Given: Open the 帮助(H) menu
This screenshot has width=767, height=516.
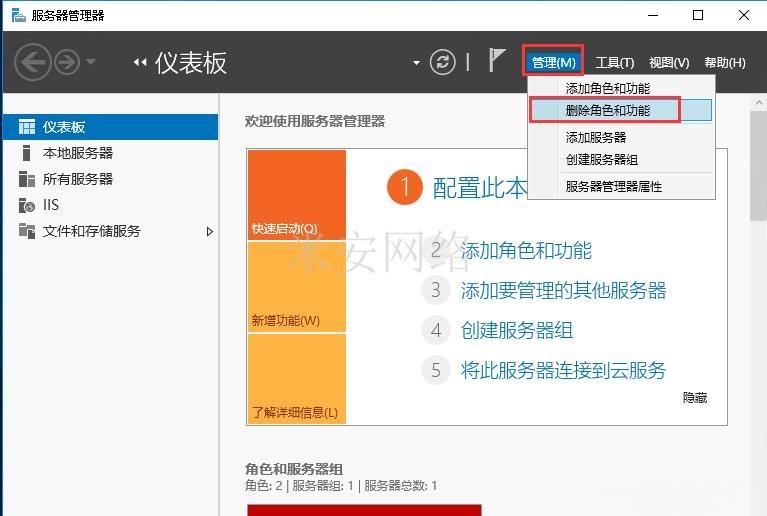Looking at the screenshot, I should click(724, 63).
